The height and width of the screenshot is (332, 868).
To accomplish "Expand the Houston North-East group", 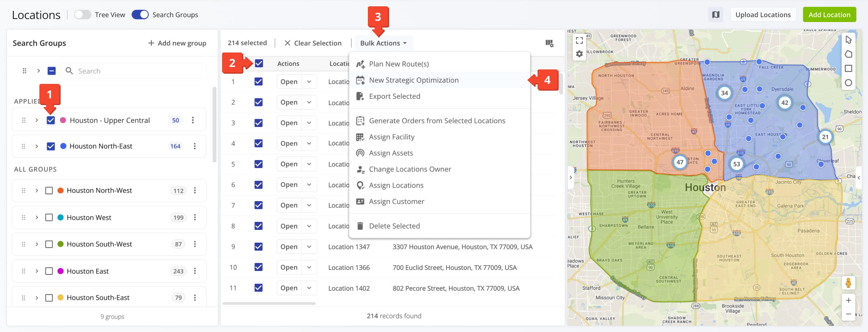I will tap(37, 147).
